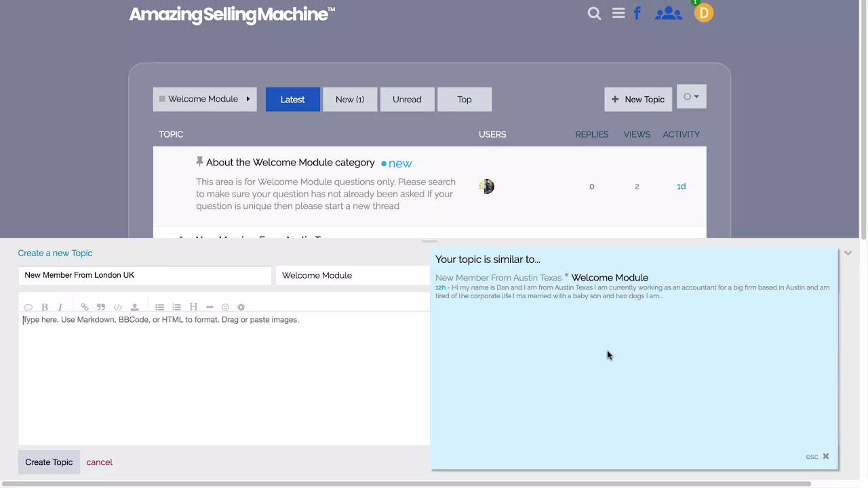Click the Create Topic button
The image size is (868, 488).
click(49, 462)
